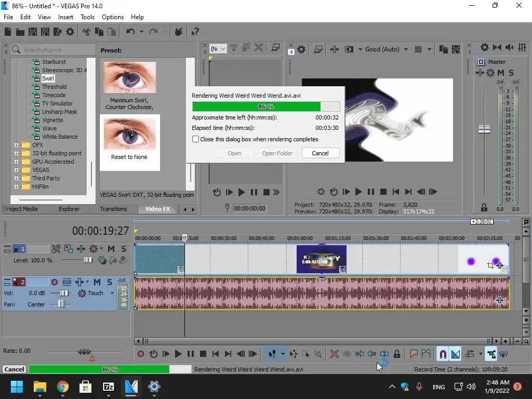Select Maximum Swirl Counter Clockwise preset thumbnail
This screenshot has height=399, width=532.
coord(129,77)
